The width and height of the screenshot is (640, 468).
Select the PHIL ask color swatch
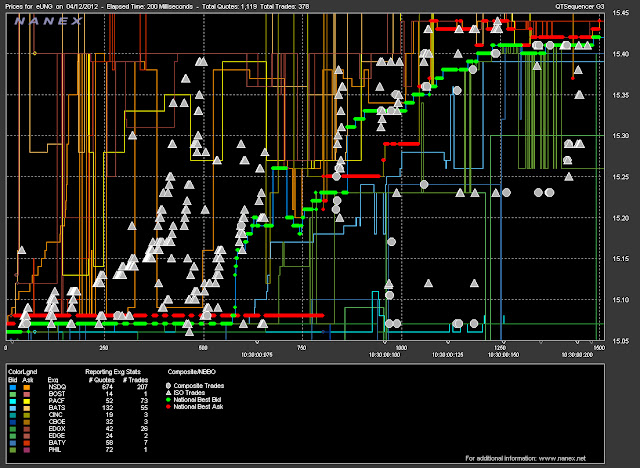click(x=27, y=450)
